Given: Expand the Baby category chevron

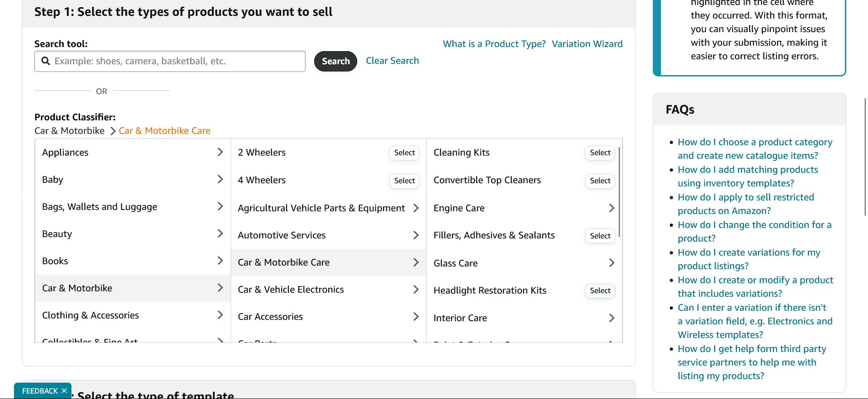Looking at the screenshot, I should pyautogui.click(x=220, y=179).
